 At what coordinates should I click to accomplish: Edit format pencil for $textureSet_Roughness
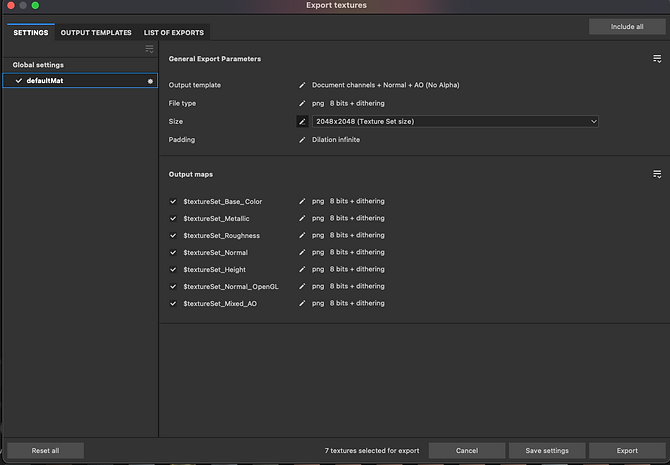[302, 235]
